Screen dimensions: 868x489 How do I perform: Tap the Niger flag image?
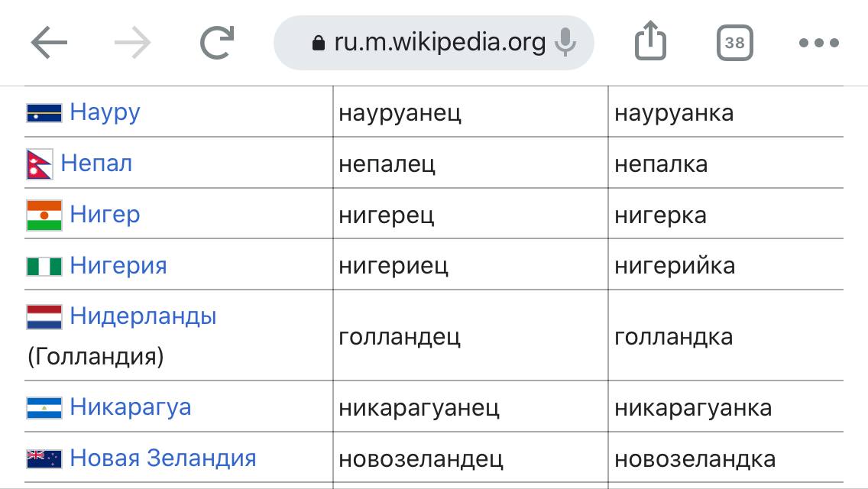44,215
